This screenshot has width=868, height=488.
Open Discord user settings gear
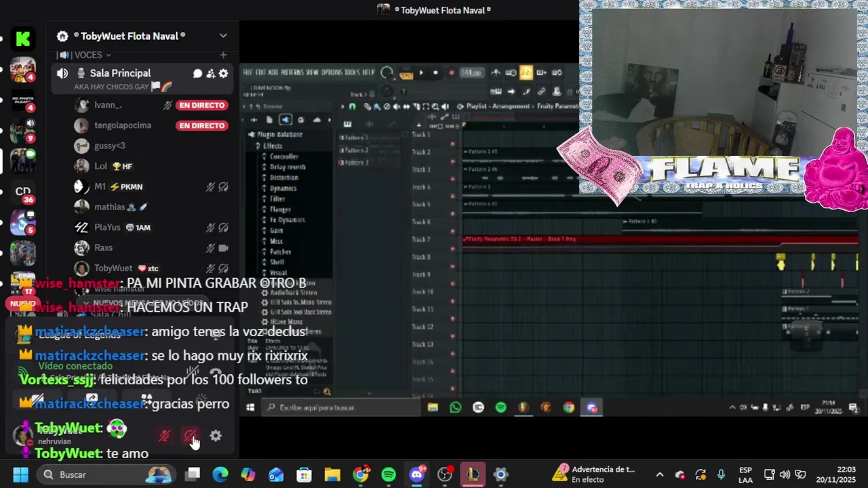point(216,436)
